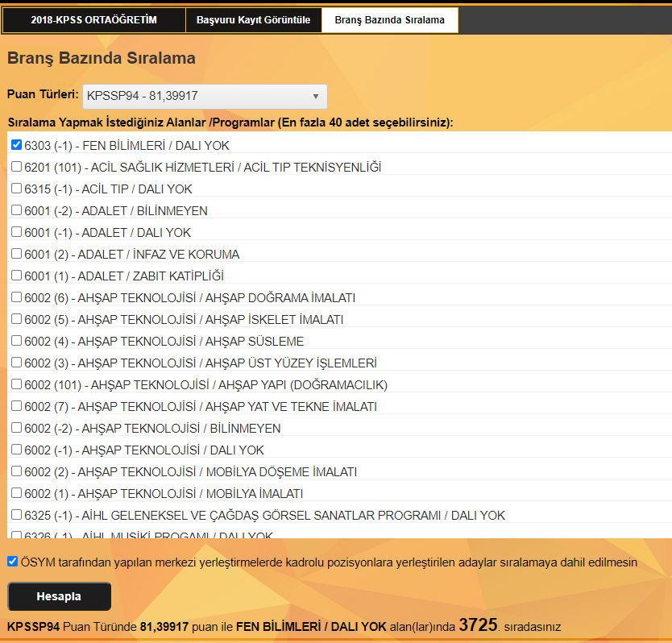The width and height of the screenshot is (672, 643).
Task: Switch to the Başvuru Kayıt Görüntüle tab
Action: [253, 20]
